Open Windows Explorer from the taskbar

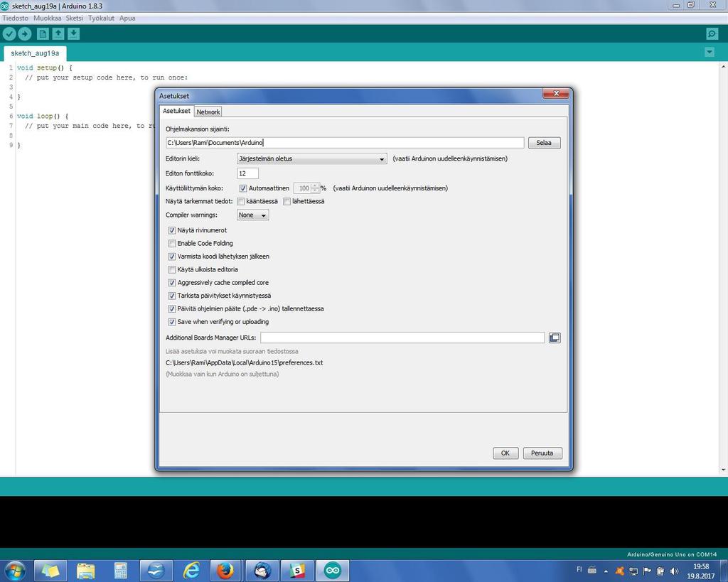pos(85,571)
